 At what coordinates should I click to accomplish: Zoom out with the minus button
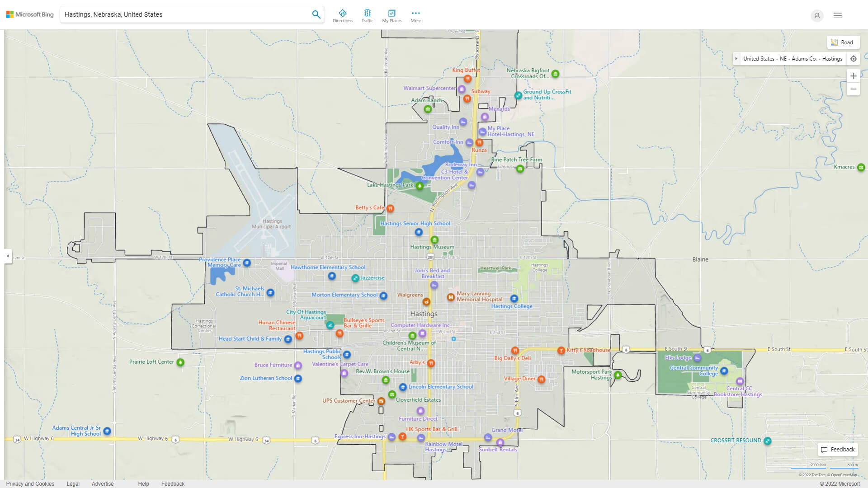point(853,89)
